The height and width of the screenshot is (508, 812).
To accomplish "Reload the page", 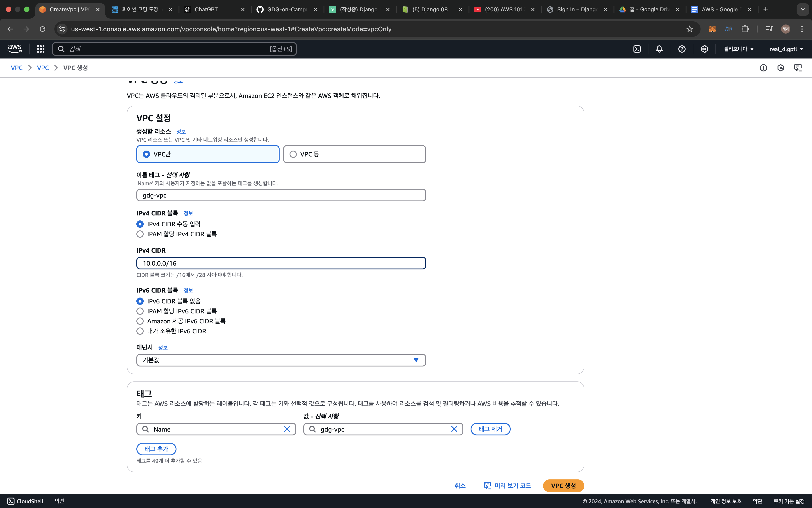I will (x=43, y=29).
